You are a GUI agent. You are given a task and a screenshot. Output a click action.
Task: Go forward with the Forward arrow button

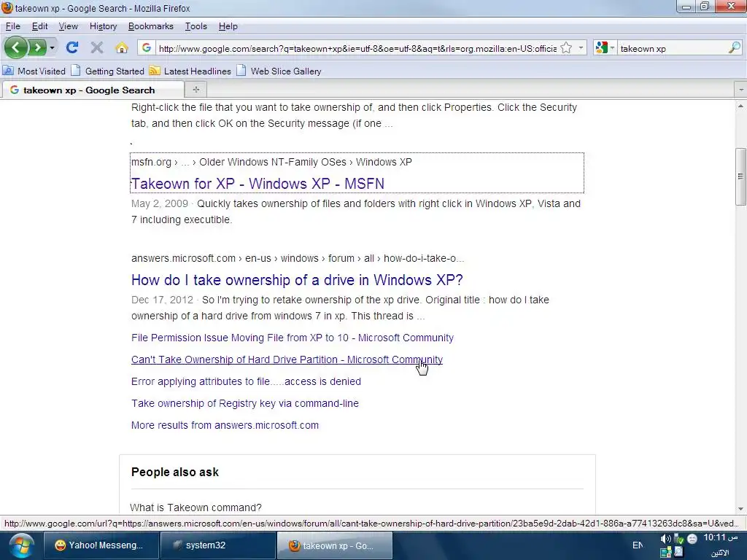point(37,47)
